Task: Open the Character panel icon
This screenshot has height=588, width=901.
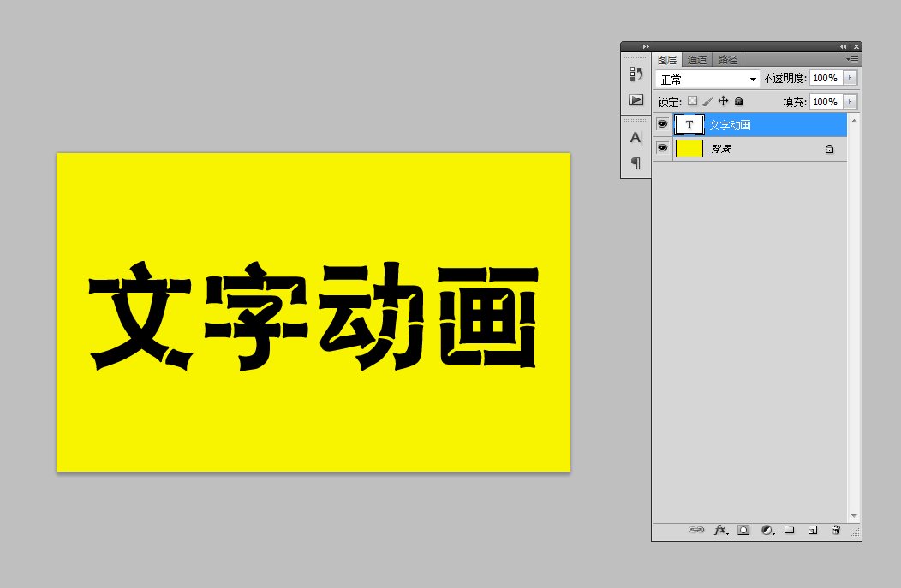Action: point(636,137)
